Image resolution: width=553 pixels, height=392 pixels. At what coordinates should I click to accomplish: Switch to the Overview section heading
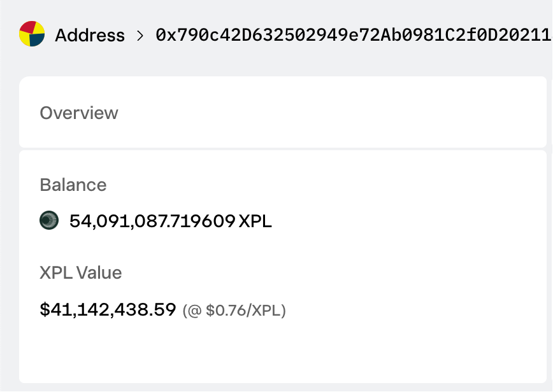[x=79, y=113]
